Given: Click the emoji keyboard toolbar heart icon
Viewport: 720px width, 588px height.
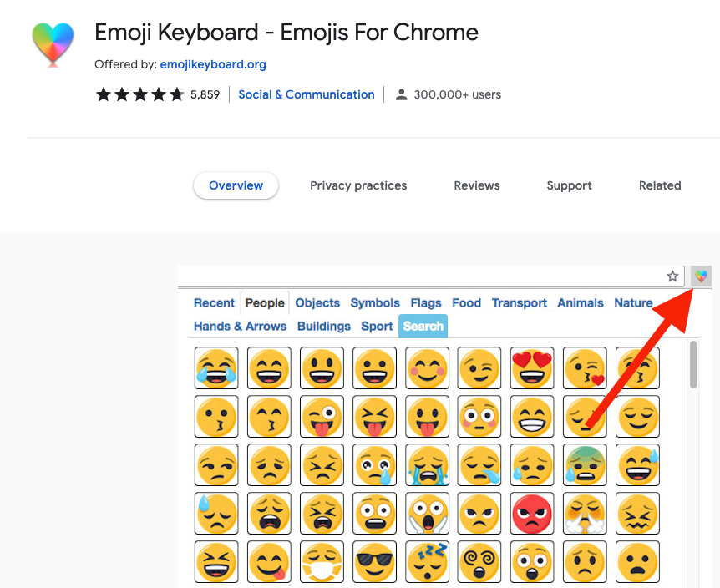Looking at the screenshot, I should click(701, 276).
